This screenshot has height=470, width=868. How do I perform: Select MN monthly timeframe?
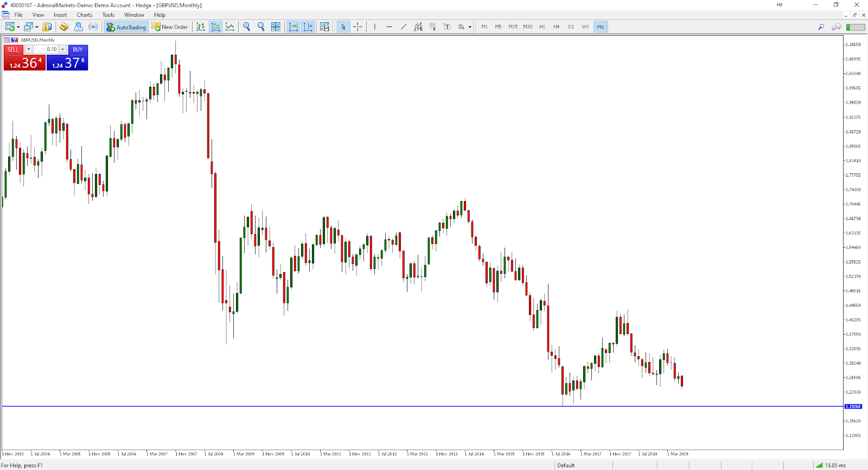click(600, 27)
